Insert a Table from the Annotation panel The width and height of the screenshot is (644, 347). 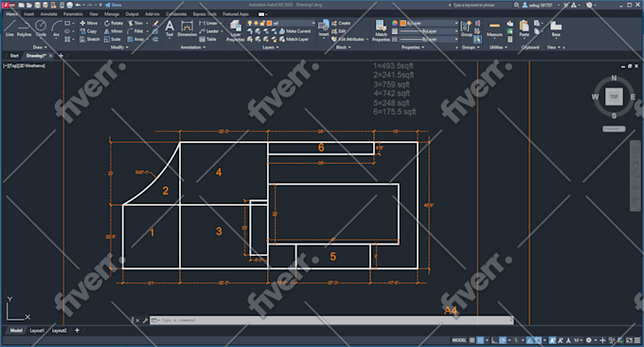(x=207, y=40)
